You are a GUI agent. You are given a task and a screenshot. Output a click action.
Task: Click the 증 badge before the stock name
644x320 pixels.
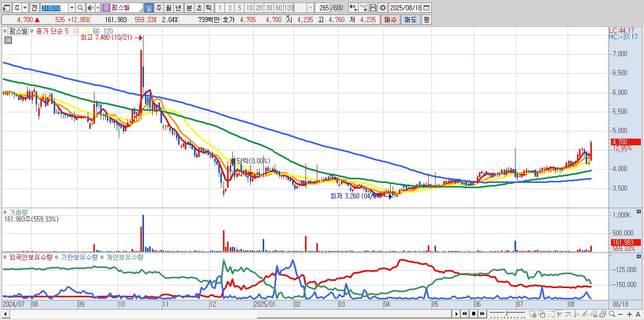(106, 8)
